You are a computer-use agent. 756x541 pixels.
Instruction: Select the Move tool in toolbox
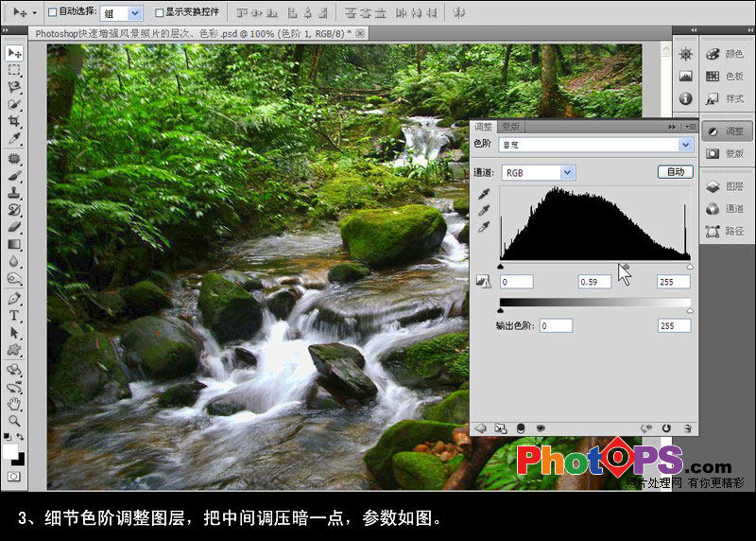[x=14, y=53]
